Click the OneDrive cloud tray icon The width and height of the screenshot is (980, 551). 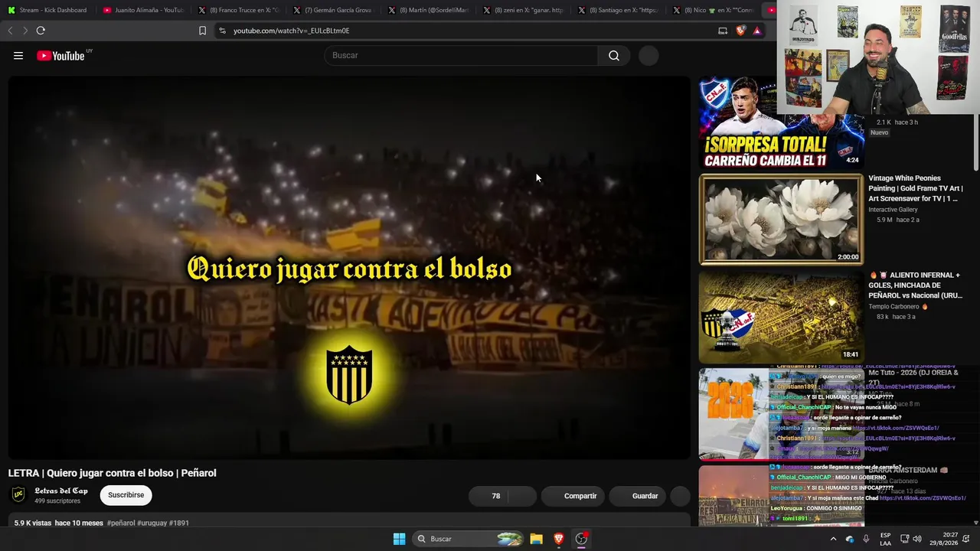tap(850, 539)
